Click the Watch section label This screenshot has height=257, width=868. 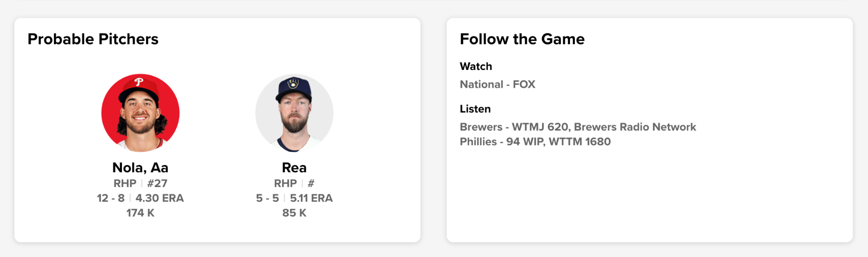(475, 67)
